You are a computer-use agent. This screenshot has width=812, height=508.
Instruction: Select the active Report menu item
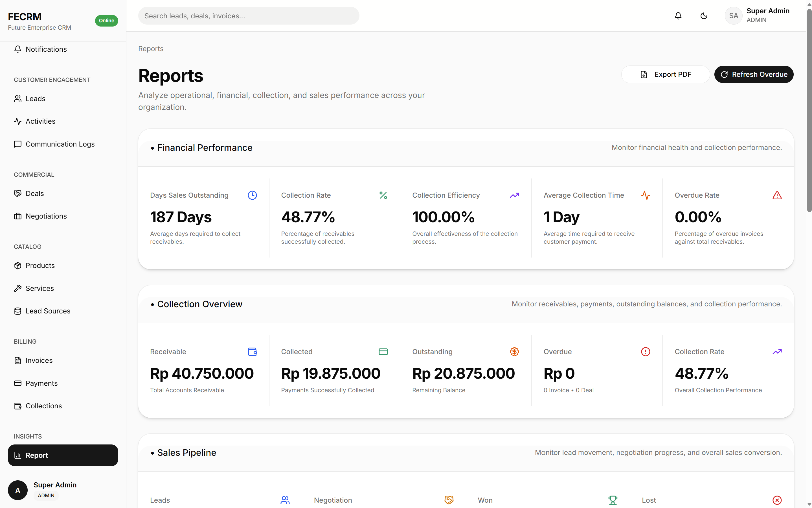[63, 455]
